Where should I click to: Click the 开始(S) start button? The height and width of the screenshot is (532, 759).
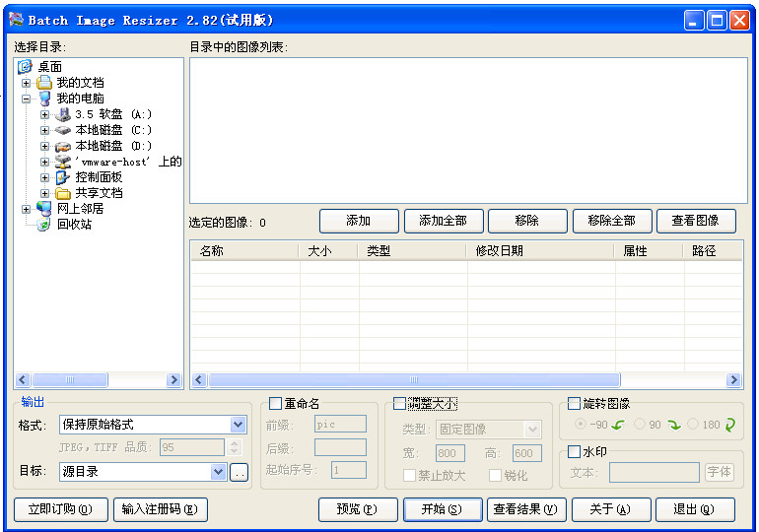(x=443, y=509)
